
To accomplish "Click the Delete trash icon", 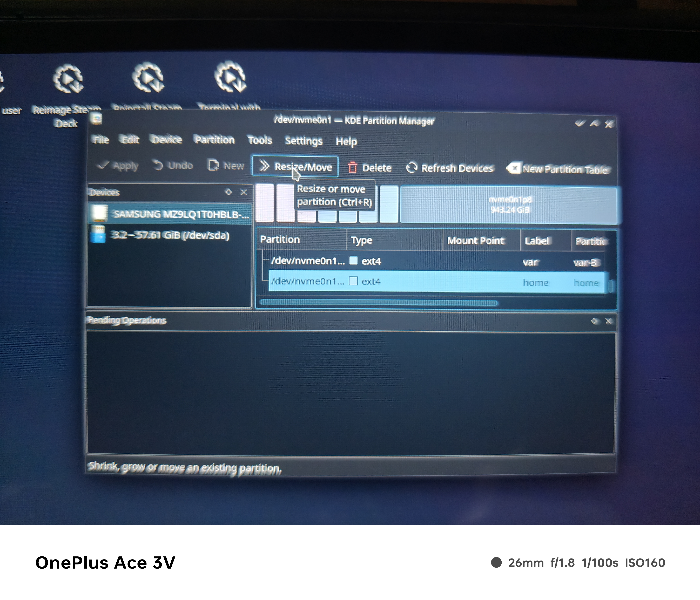I will [352, 167].
